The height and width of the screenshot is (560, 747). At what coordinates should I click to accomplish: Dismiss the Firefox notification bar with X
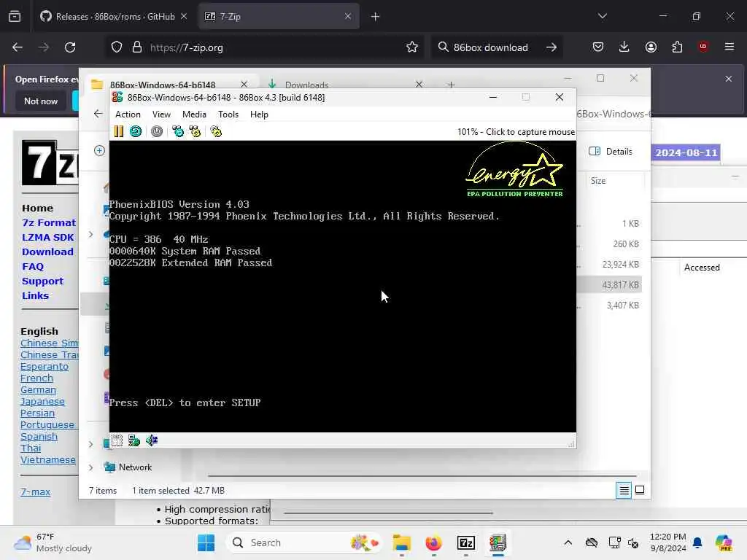[729, 79]
